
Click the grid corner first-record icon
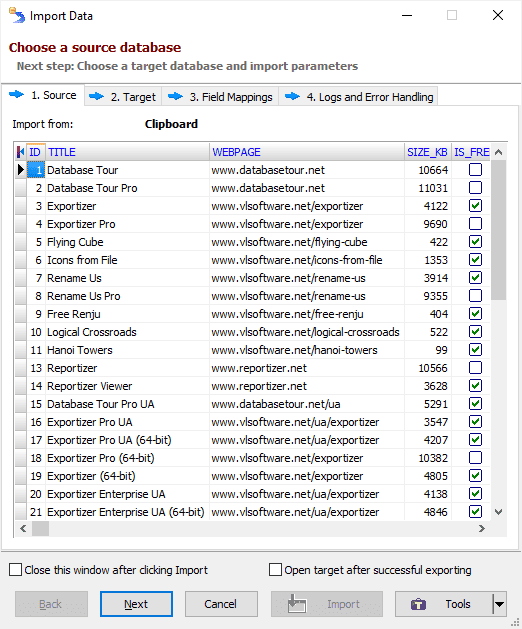click(20, 152)
